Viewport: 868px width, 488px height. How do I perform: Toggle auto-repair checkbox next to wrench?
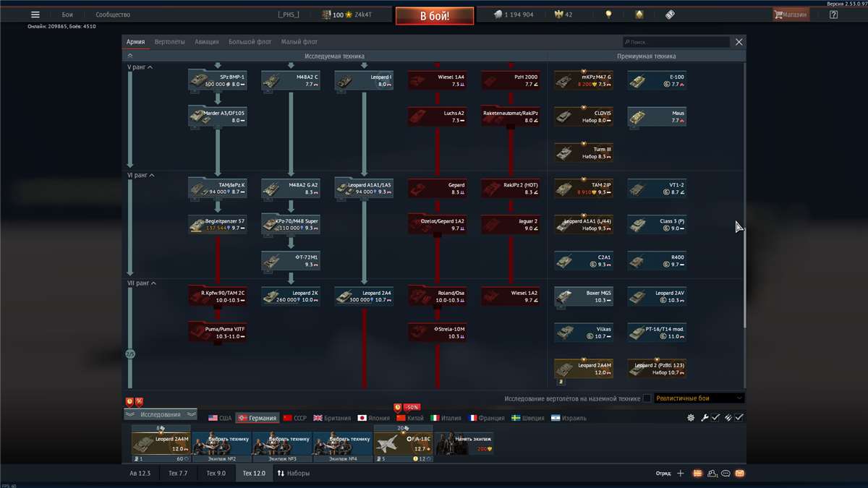715,418
